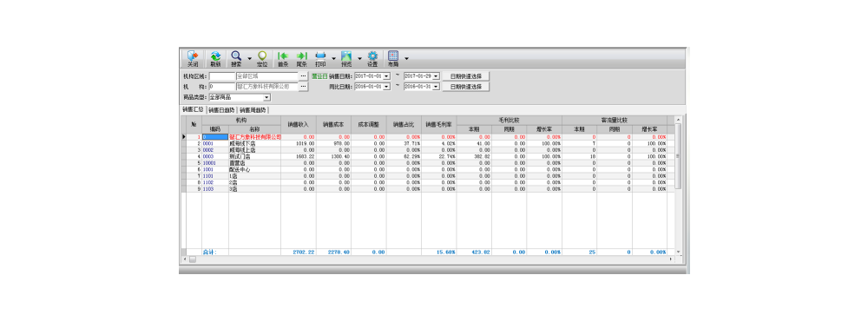The width and height of the screenshot is (868, 321).
Task: Click the 机构 code input field
Action: 222,87
